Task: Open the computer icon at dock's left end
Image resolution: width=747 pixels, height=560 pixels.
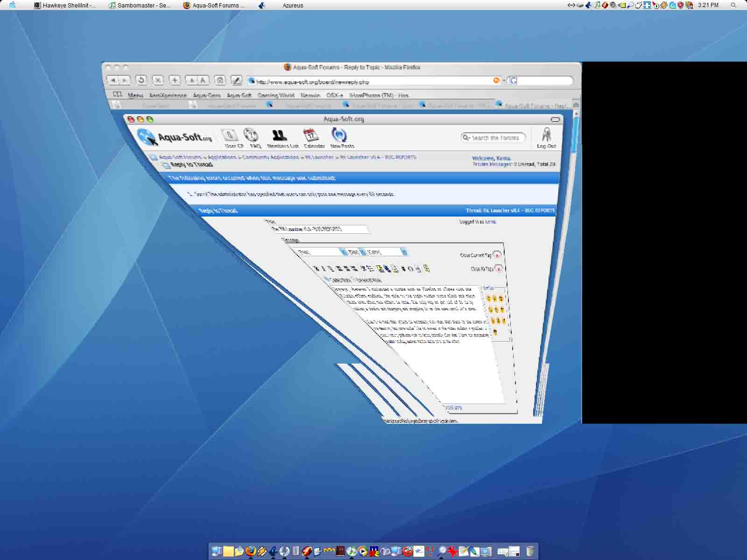Action: coord(217,551)
